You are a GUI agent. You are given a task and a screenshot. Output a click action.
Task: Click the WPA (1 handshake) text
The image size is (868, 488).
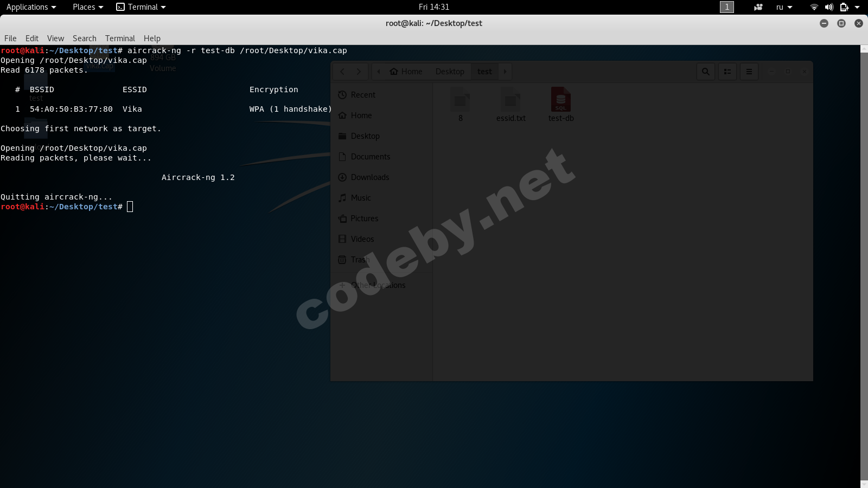291,109
